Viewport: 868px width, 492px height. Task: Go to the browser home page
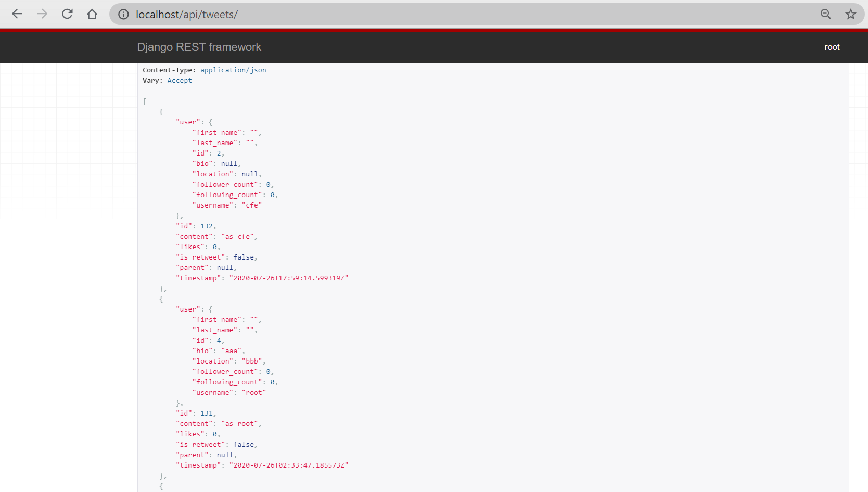tap(92, 14)
